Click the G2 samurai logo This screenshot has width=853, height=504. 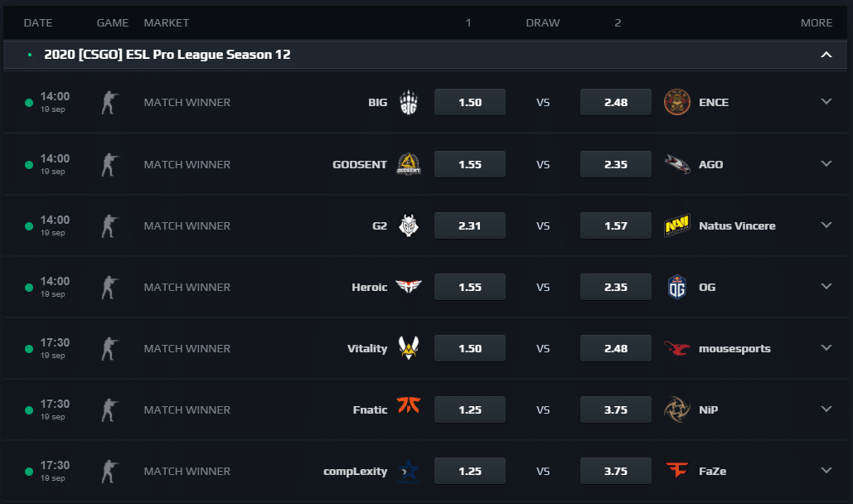coord(409,225)
